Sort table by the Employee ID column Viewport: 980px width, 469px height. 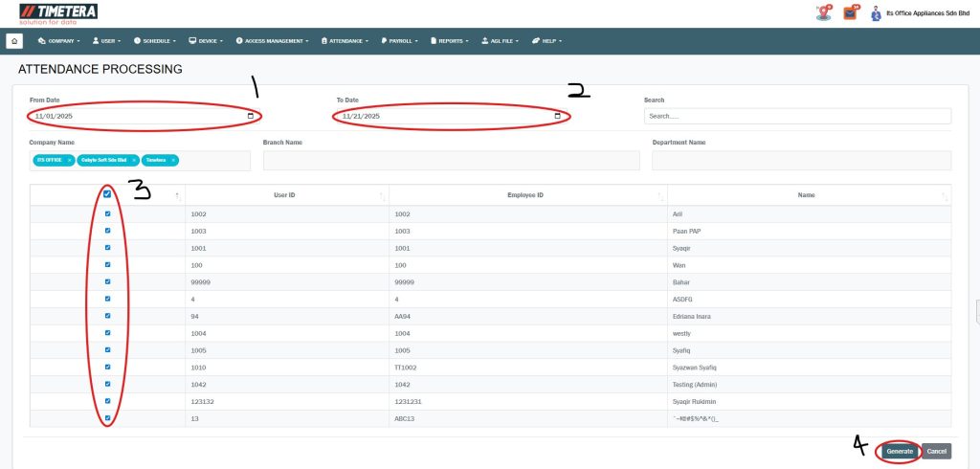525,195
